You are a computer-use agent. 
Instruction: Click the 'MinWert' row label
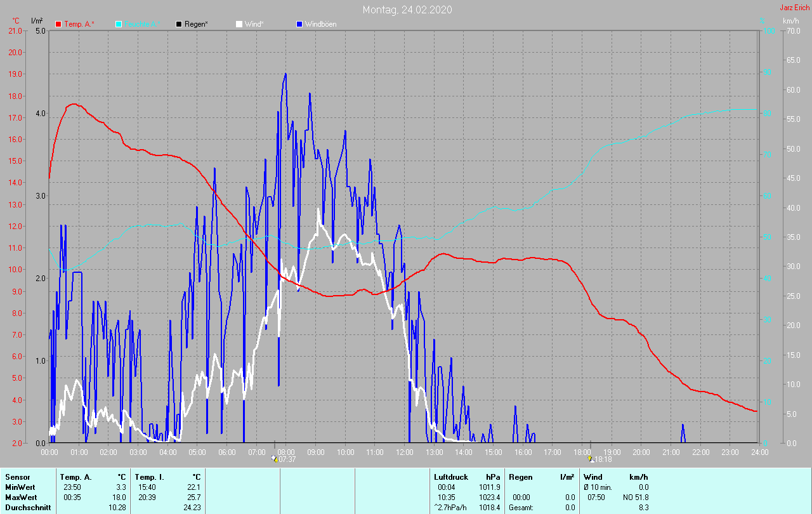pos(19,487)
